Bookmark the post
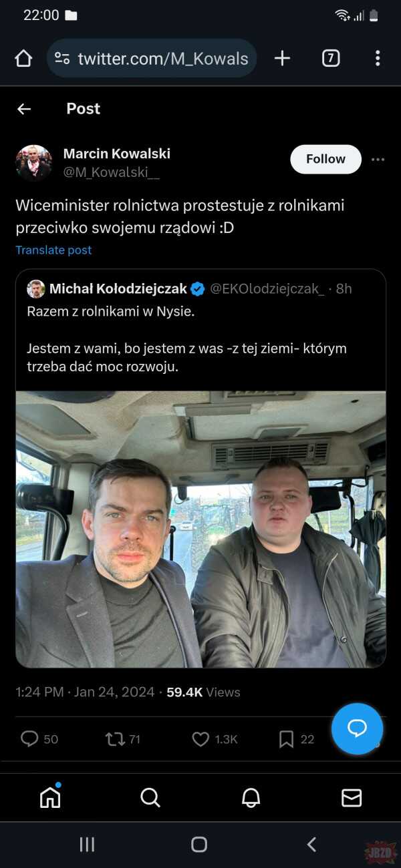The image size is (401, 868). (286, 738)
